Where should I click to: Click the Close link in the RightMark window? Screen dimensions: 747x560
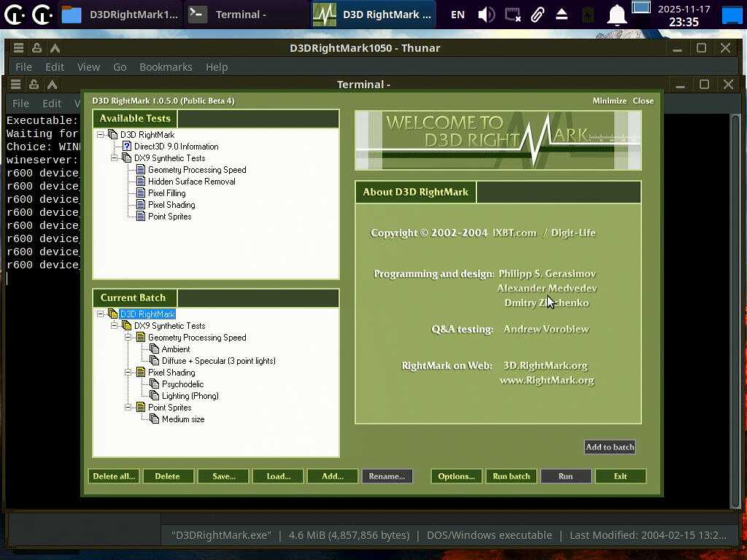pos(643,101)
